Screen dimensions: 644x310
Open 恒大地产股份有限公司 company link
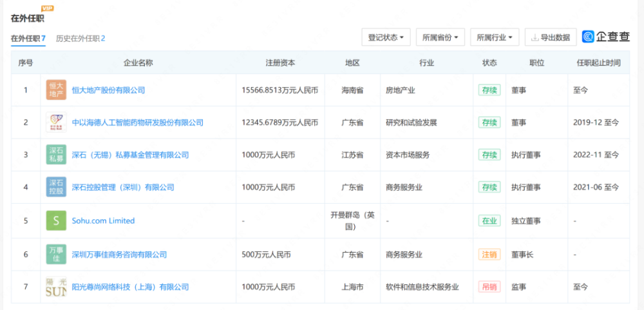[108, 90]
